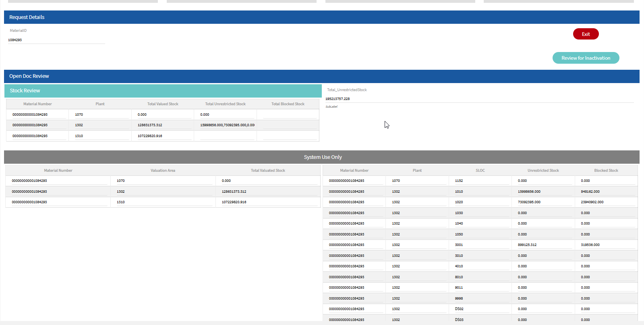Screen dimensions: 644x325
Task: Click the SLOC column header
Action: (x=480, y=171)
